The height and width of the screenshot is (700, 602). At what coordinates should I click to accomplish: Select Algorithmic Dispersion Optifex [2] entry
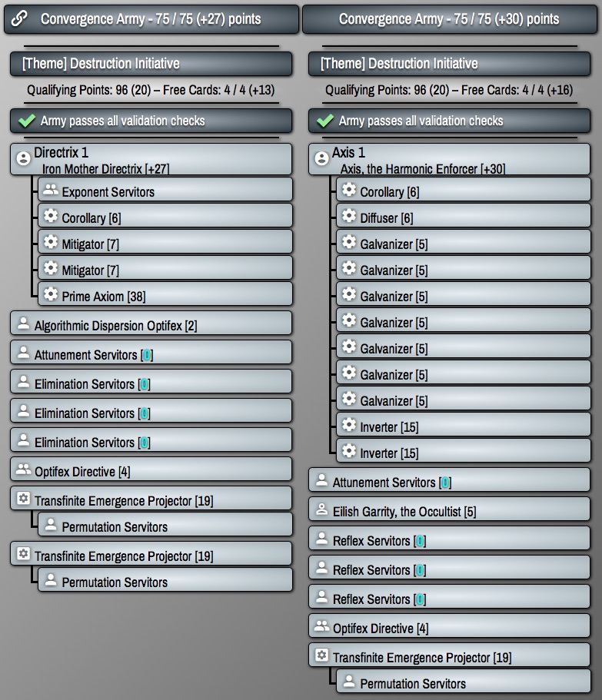151,323
